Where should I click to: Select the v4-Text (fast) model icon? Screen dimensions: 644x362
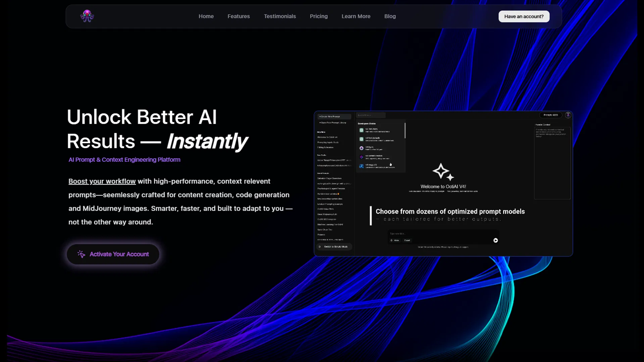pyautogui.click(x=361, y=130)
